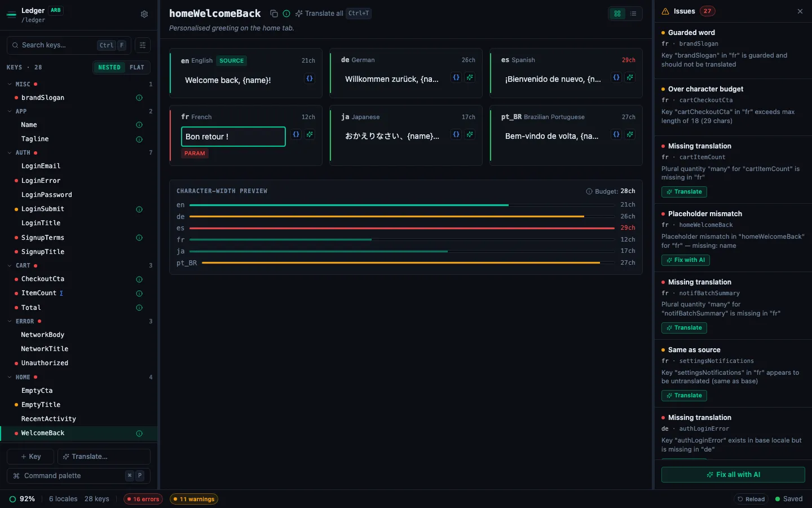Switch key list to NESTED view

(x=109, y=67)
